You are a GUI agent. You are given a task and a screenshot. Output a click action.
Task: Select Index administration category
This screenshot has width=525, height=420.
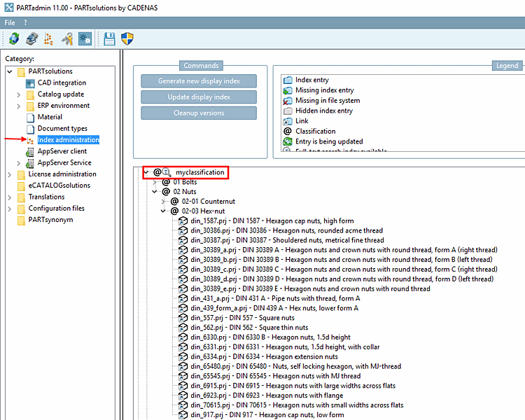pyautogui.click(x=69, y=140)
